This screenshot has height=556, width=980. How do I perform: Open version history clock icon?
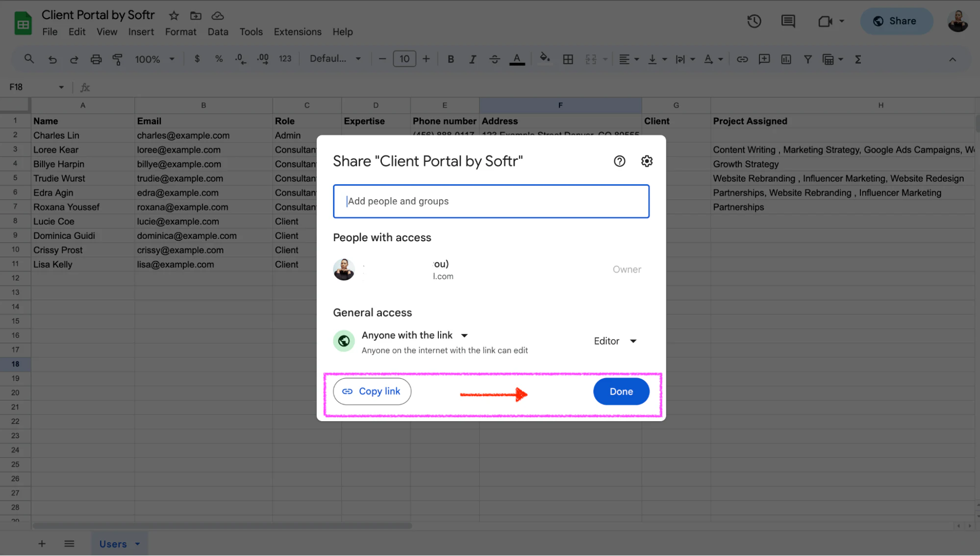pyautogui.click(x=754, y=21)
